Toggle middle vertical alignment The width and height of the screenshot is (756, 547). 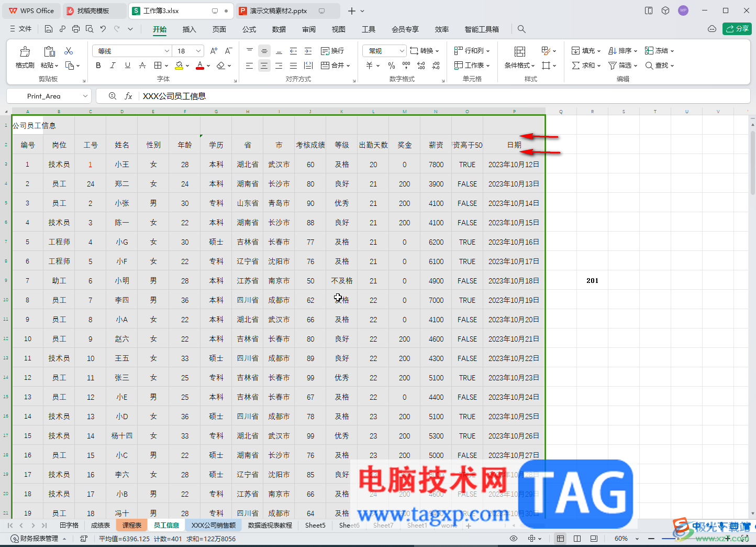pos(264,51)
